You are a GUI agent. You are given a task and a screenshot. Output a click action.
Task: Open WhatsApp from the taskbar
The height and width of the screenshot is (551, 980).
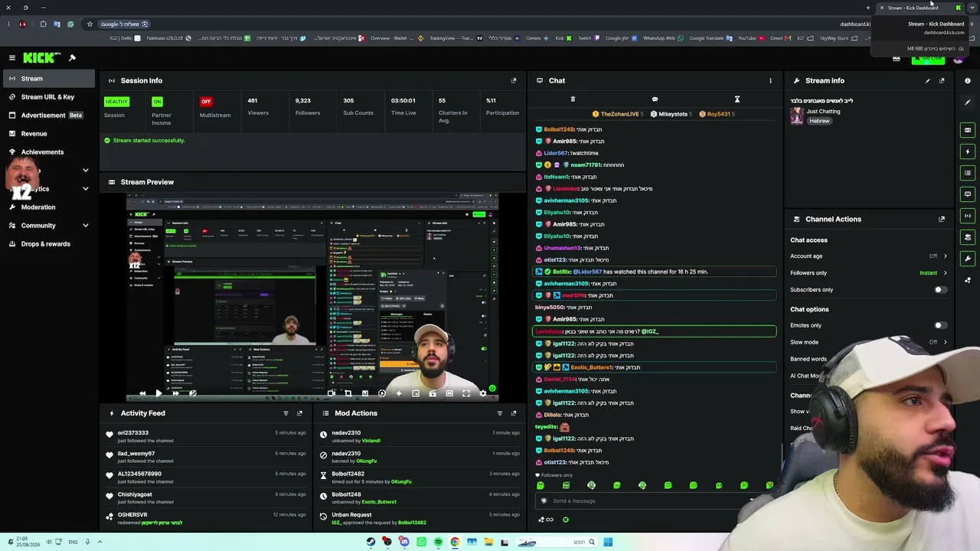(420, 542)
